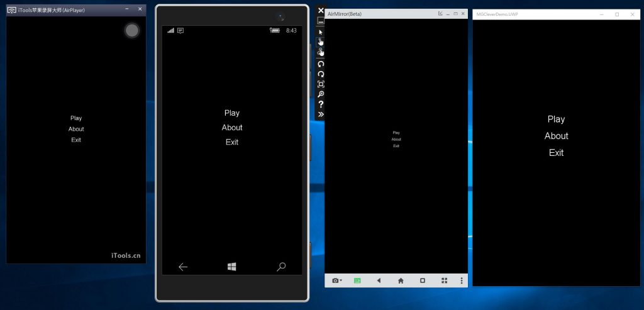The height and width of the screenshot is (310, 644).
Task: Expand emulator additional tools chevron
Action: click(321, 114)
